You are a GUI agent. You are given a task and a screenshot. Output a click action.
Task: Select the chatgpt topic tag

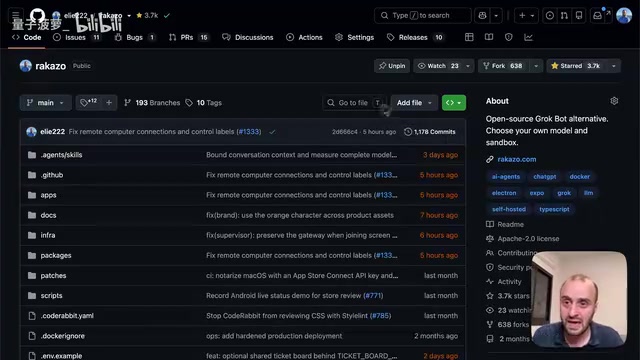(544, 177)
